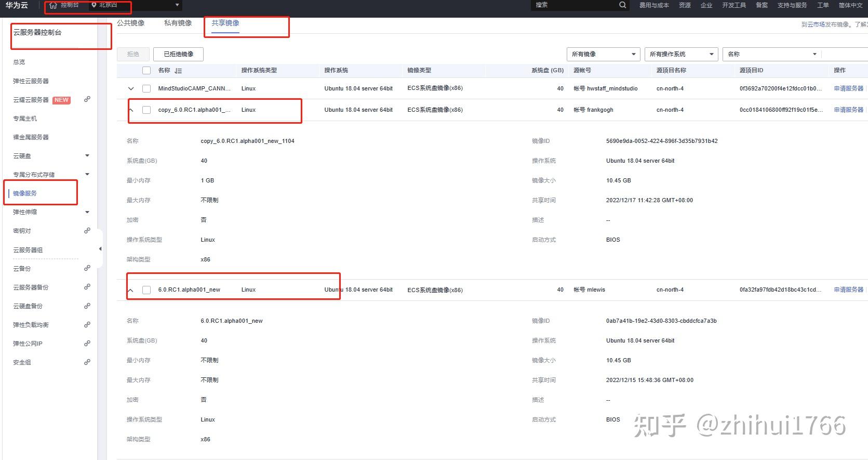This screenshot has height=460, width=868.
Task: Open the 支持与服务 top menu
Action: click(x=792, y=5)
